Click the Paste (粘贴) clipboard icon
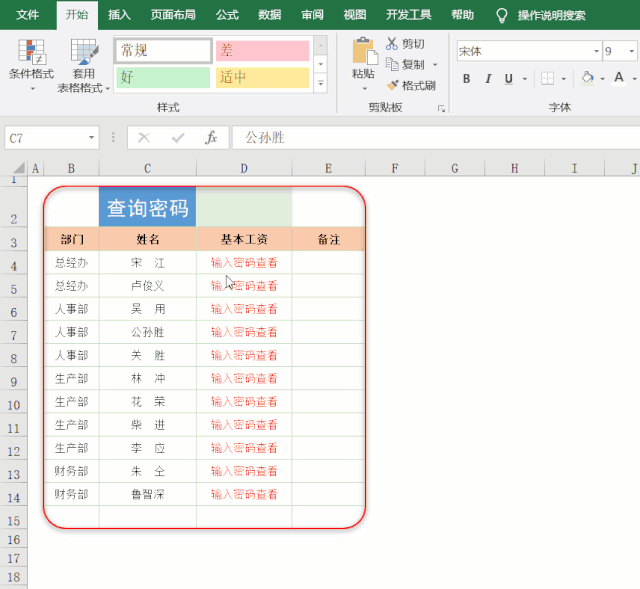Screen dimensions: 640x589 click(x=364, y=51)
